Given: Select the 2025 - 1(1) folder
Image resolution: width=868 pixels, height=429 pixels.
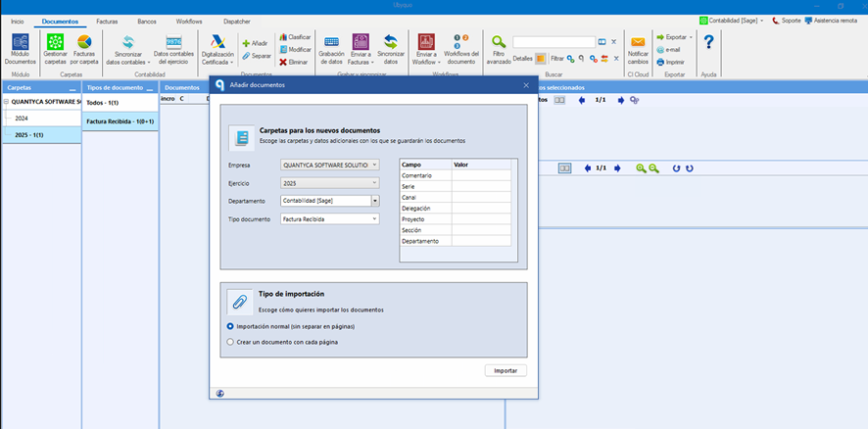Looking at the screenshot, I should pos(41,135).
